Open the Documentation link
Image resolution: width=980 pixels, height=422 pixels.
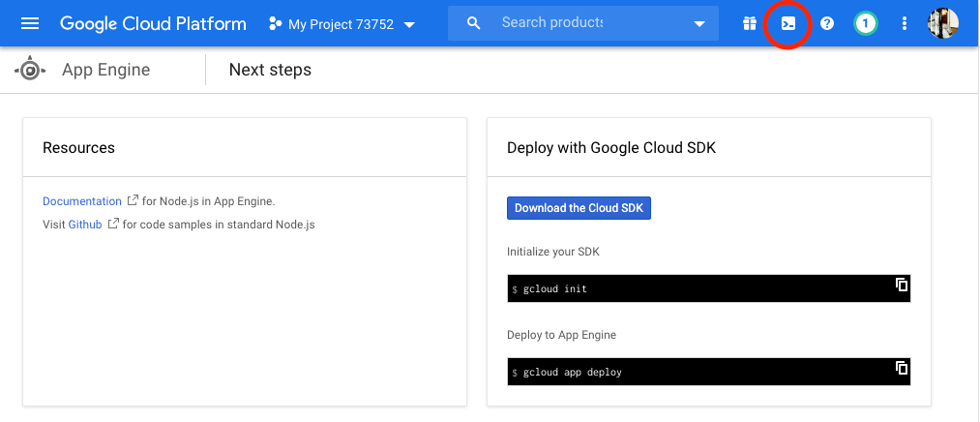point(82,201)
